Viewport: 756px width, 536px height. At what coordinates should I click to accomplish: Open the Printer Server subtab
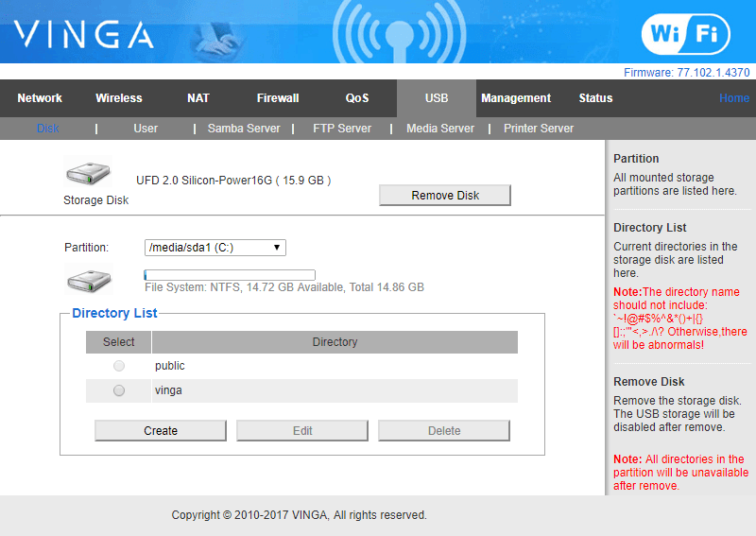[x=539, y=129]
